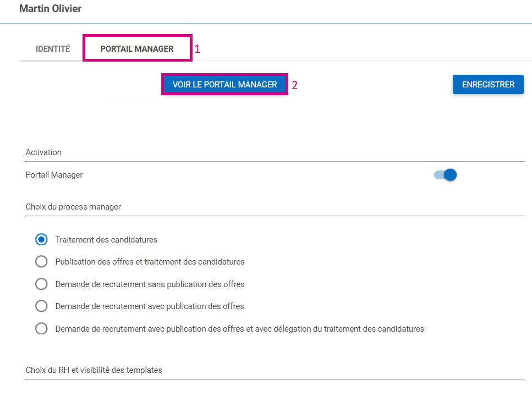
Task: Click the Activation section heading
Action: click(43, 152)
